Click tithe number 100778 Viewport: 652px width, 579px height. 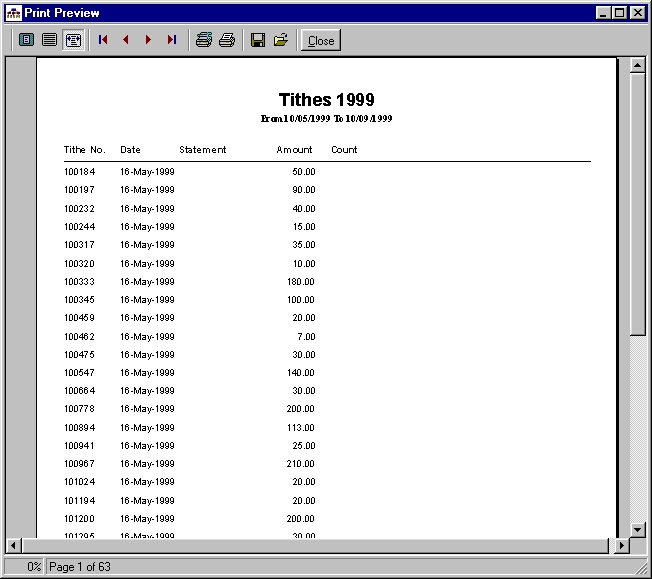79,409
